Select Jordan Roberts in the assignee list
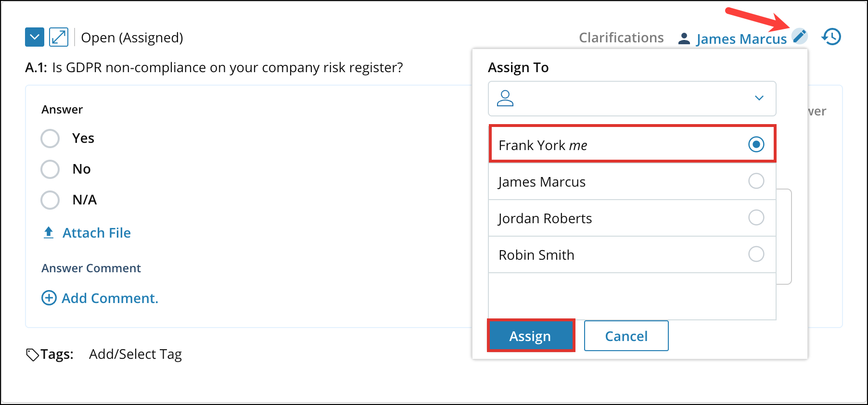The image size is (868, 405). (x=632, y=218)
